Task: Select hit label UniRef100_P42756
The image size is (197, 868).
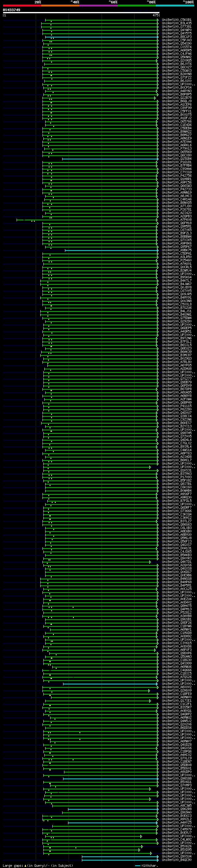Action: pos(176,176)
